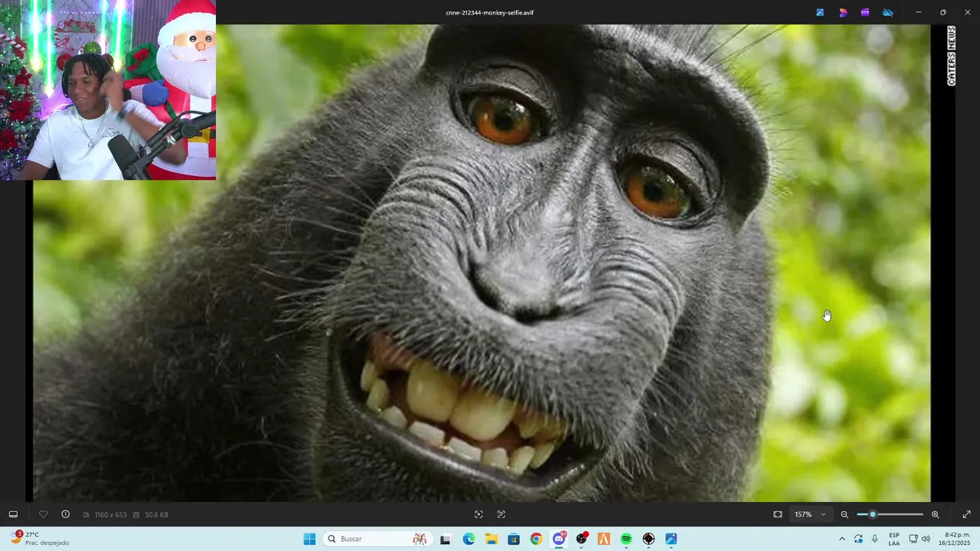Enter full screen with expand arrows icon
980x551 pixels.
(x=966, y=514)
